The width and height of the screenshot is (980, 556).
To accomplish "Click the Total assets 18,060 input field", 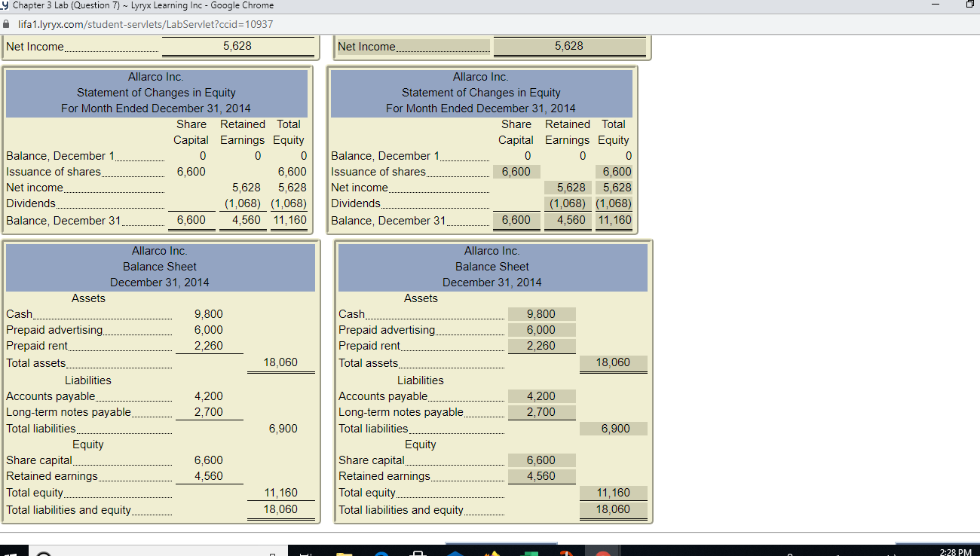I will pyautogui.click(x=613, y=363).
